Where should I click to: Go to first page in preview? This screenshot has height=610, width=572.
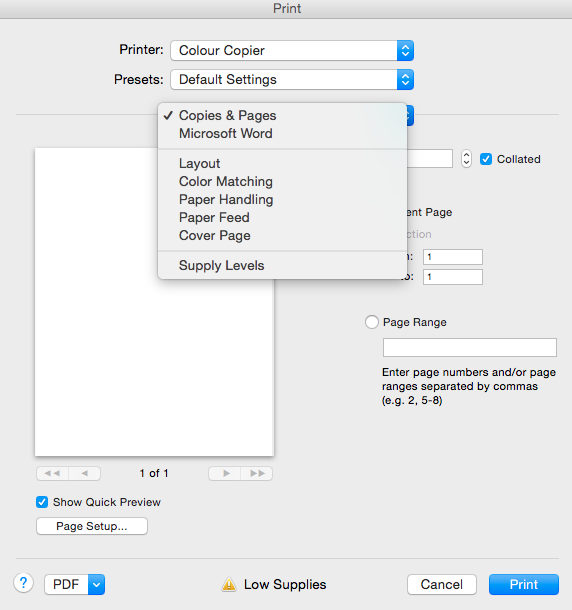[53, 473]
